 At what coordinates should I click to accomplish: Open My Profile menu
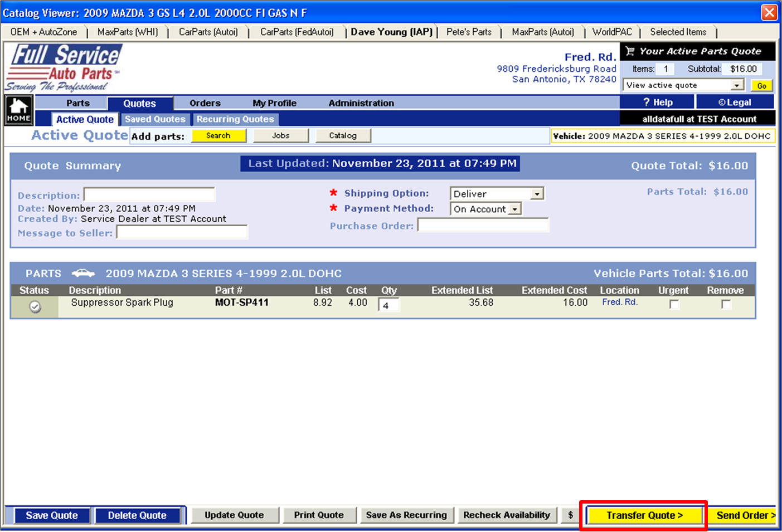click(x=274, y=103)
